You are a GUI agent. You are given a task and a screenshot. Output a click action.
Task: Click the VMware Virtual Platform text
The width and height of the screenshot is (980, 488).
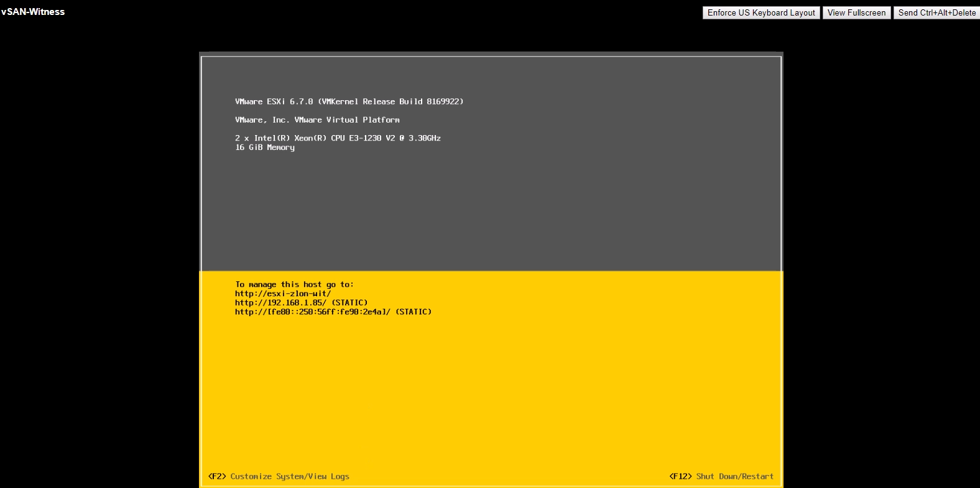[x=317, y=120]
